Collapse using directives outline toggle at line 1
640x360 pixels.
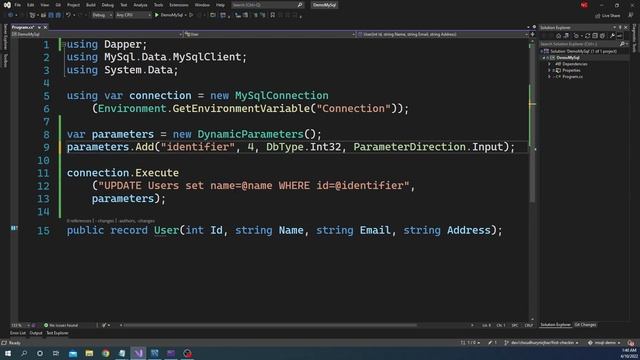pyautogui.click(x=64, y=44)
